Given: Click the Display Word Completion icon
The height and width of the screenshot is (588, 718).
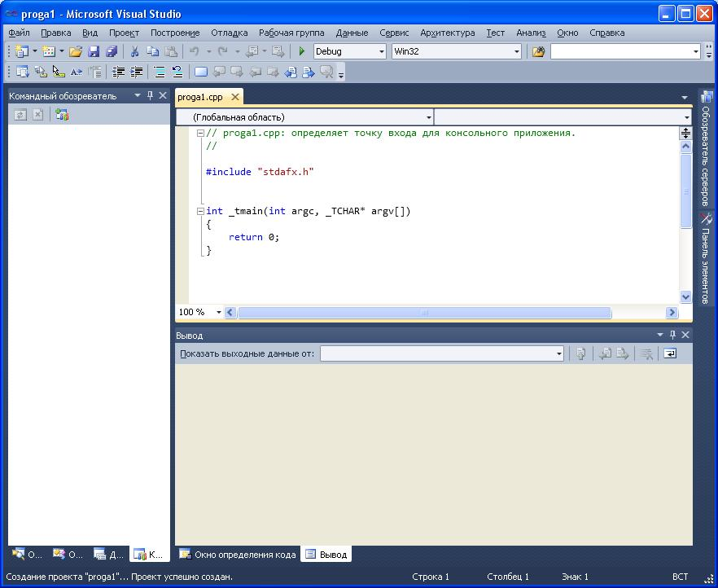Looking at the screenshot, I should pyautogui.click(x=76, y=72).
